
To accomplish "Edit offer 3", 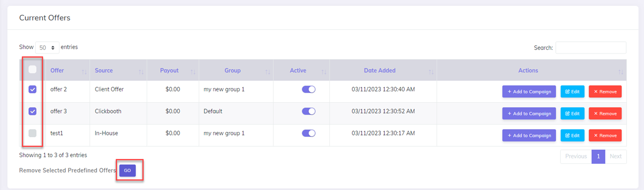I will click(x=572, y=114).
